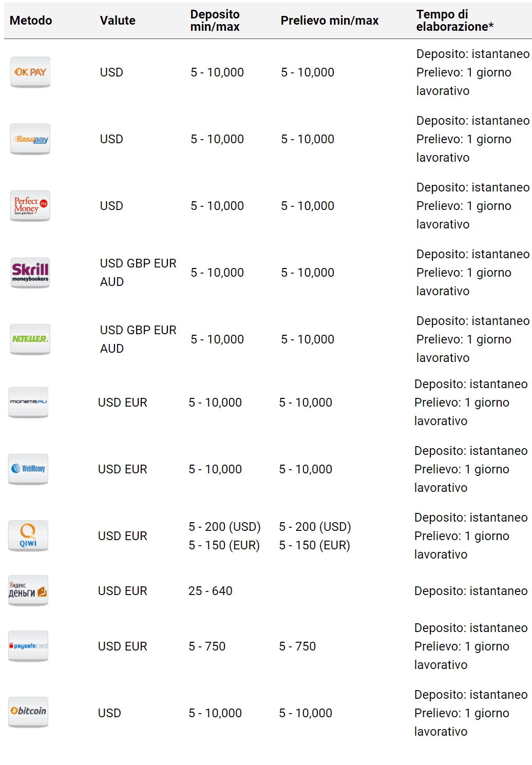Click the 25 - 640 deposit value
The image size is (532, 765).
tap(211, 591)
